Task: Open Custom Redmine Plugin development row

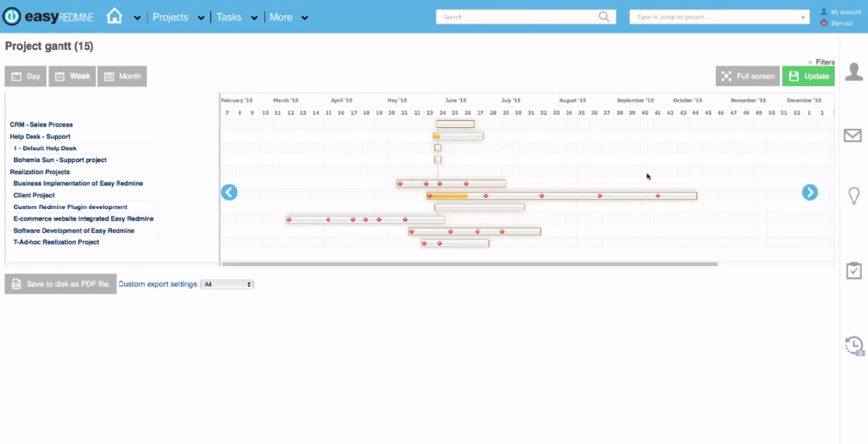Action: pos(70,207)
